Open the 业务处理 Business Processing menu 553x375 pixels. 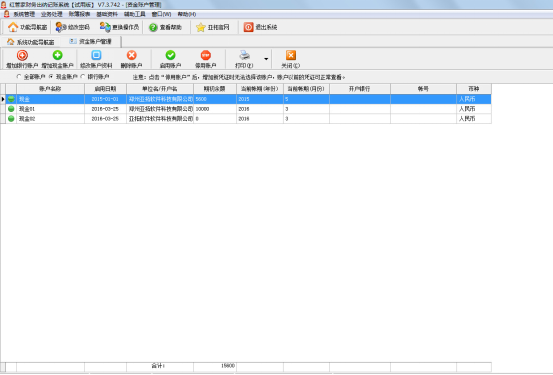51,14
